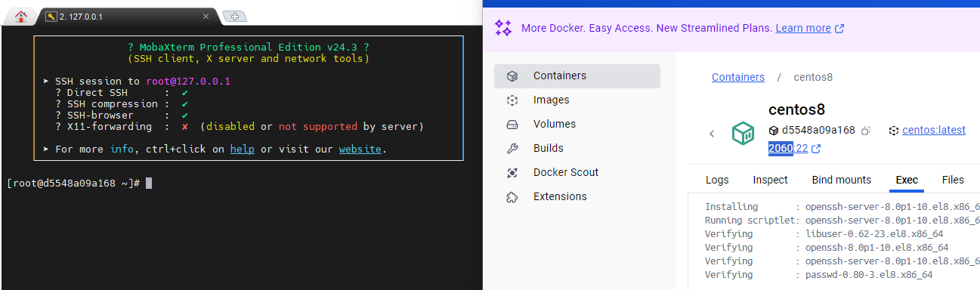Add a new terminal tab
This screenshot has height=290, width=980.
pos(235,17)
